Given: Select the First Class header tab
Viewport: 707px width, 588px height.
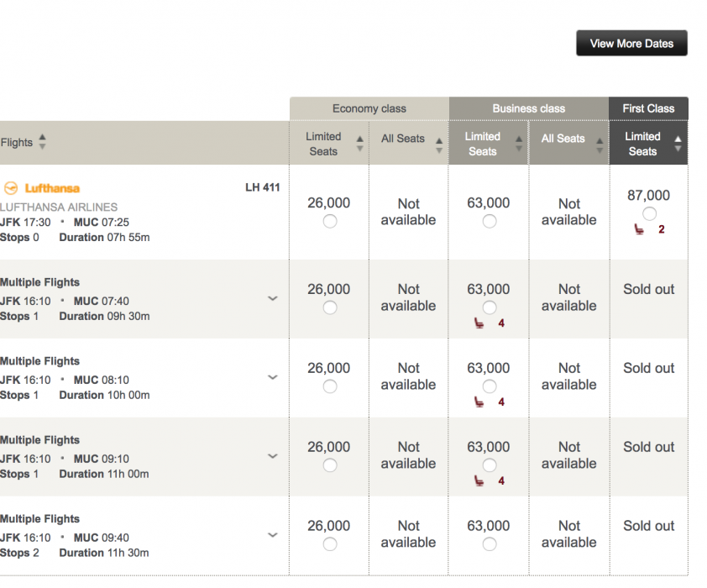Looking at the screenshot, I should click(x=648, y=108).
